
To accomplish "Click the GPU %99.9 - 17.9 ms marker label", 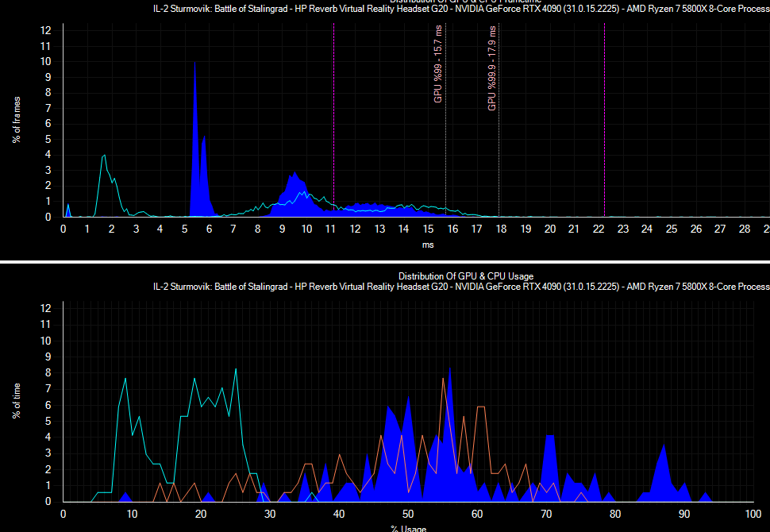I will [492, 68].
